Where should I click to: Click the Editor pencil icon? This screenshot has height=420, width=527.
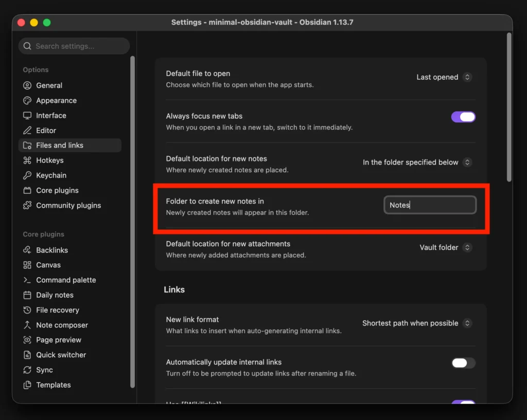point(27,130)
